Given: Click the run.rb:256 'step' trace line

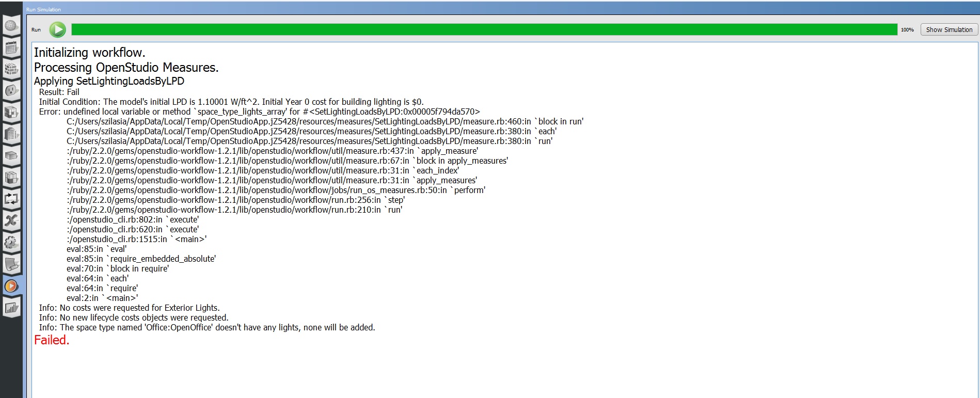Looking at the screenshot, I should click(x=235, y=200).
